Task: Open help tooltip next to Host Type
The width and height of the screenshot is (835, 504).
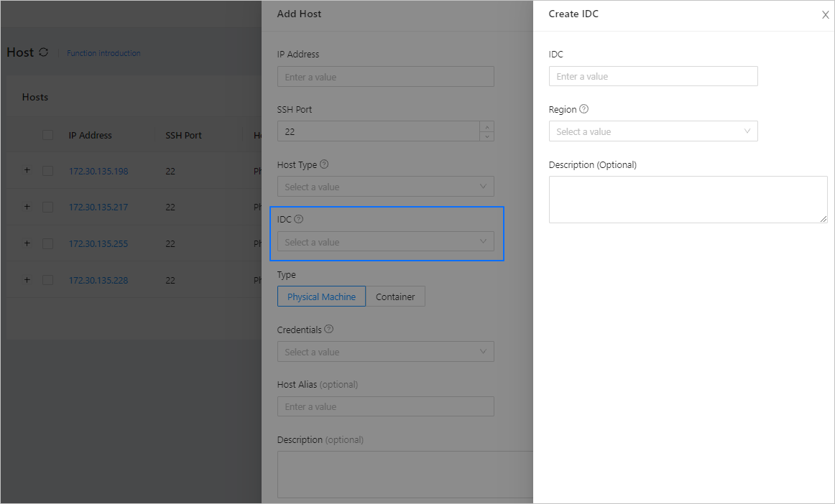Action: click(x=324, y=164)
